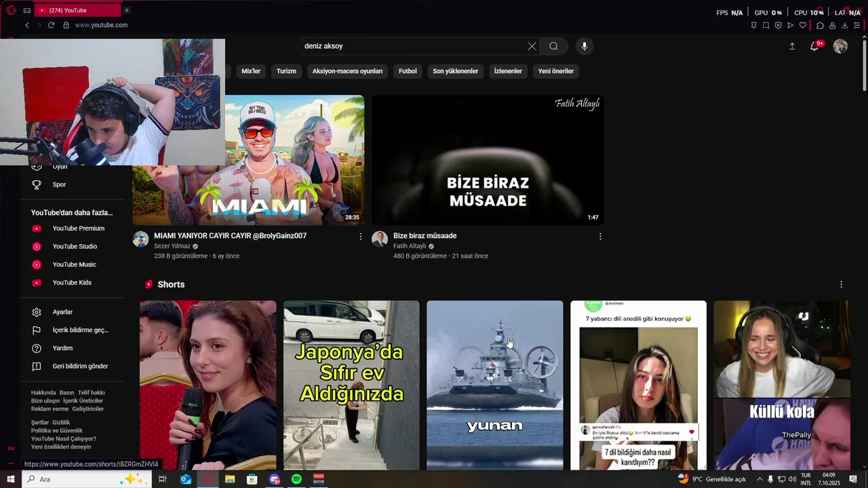Screen dimensions: 868x488
Task: Open options for MIAMI video
Action: pyautogui.click(x=361, y=237)
